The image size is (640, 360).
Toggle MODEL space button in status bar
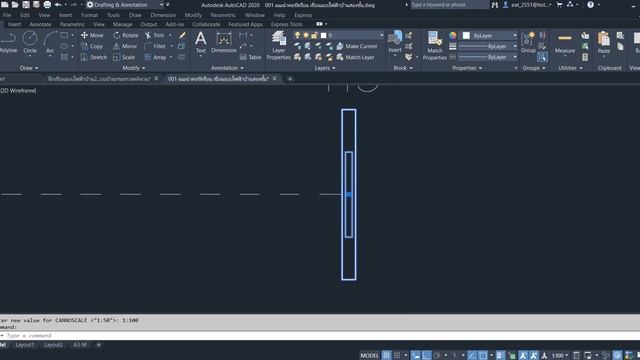coord(369,356)
